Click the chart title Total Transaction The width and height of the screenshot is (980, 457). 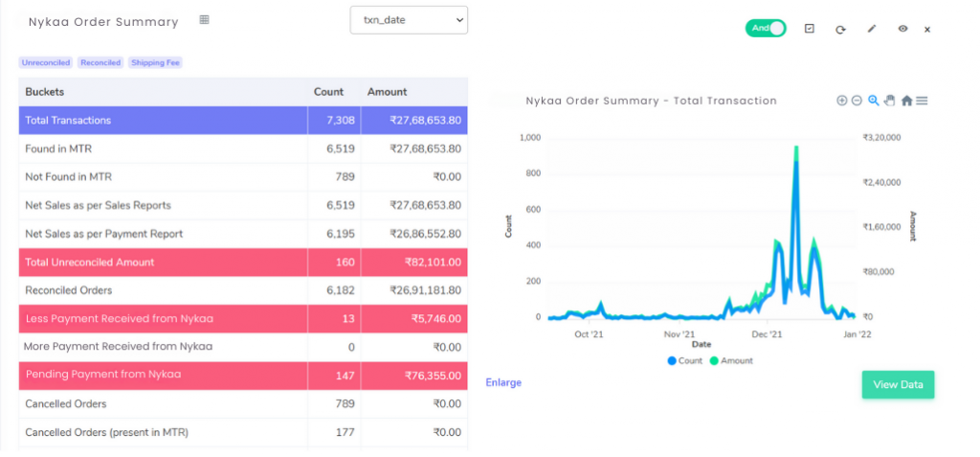pos(651,101)
